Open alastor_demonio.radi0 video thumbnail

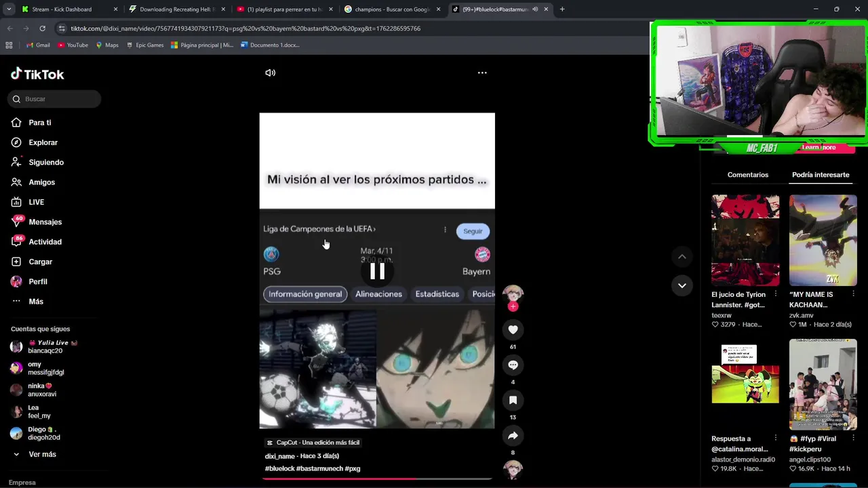[745, 384]
